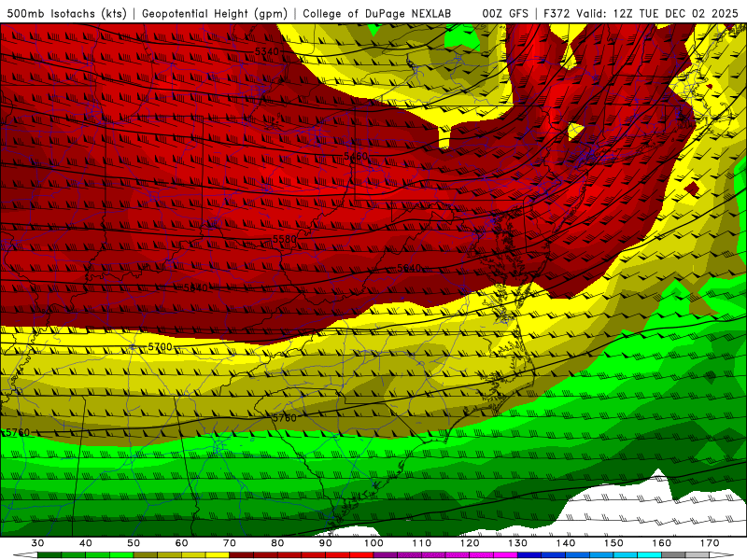Click the 150 value on the color scale
Screen dimensions: 747x560
click(614, 543)
